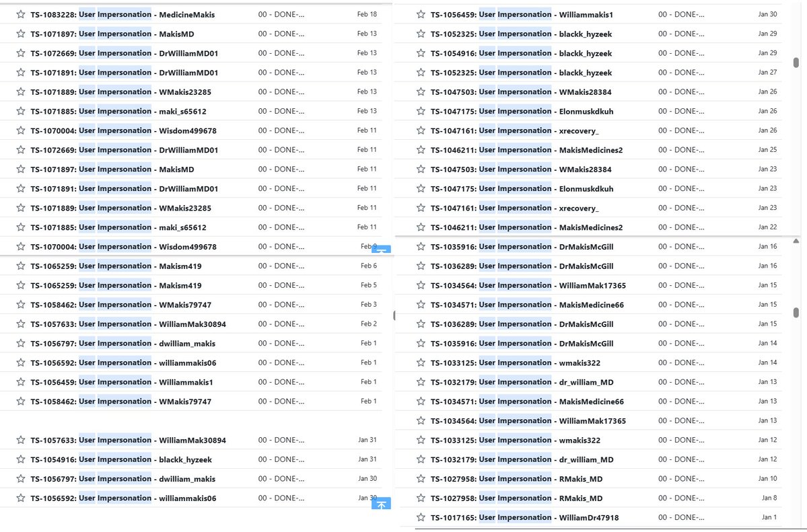Open the TS-1056797 dwilliam_makis email from Jan 30
807x532 pixels.
pyautogui.click(x=191, y=478)
